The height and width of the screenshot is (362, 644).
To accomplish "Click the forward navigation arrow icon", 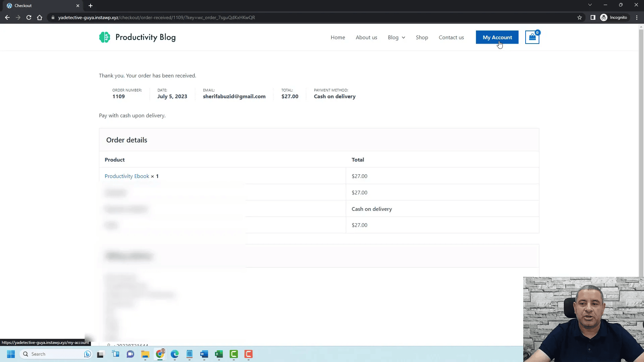I will [x=18, y=18].
